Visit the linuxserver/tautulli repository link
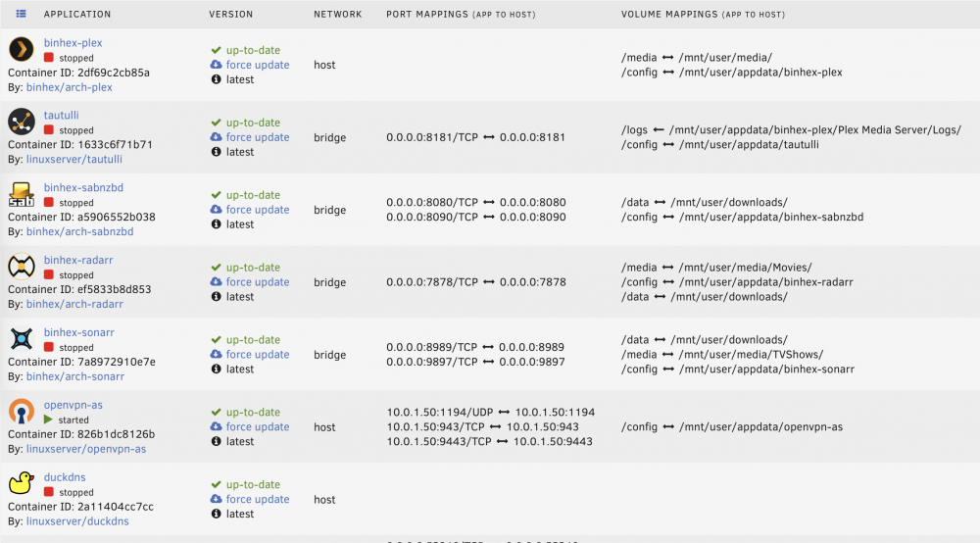The image size is (980, 543). [x=74, y=160]
